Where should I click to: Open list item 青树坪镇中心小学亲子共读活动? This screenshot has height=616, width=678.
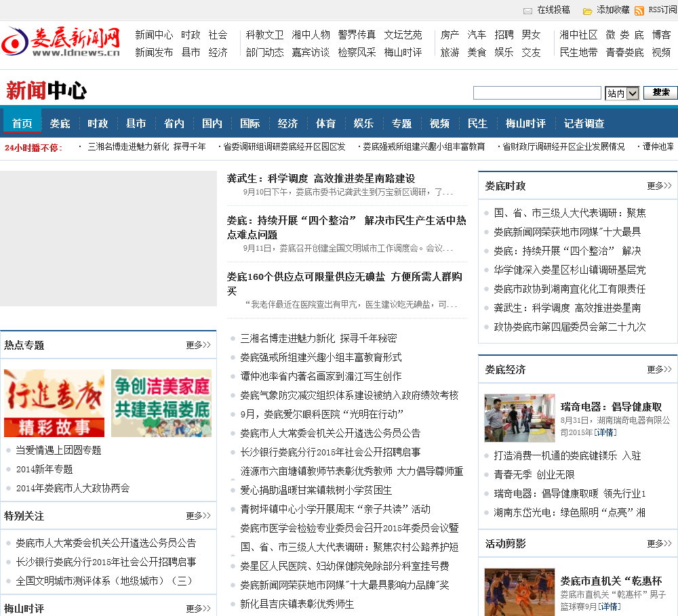click(x=335, y=509)
